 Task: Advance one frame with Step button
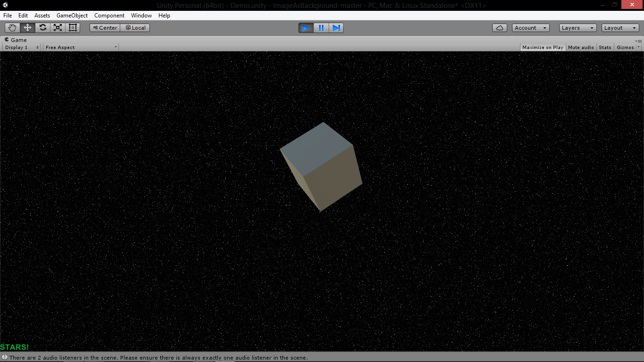(x=336, y=28)
